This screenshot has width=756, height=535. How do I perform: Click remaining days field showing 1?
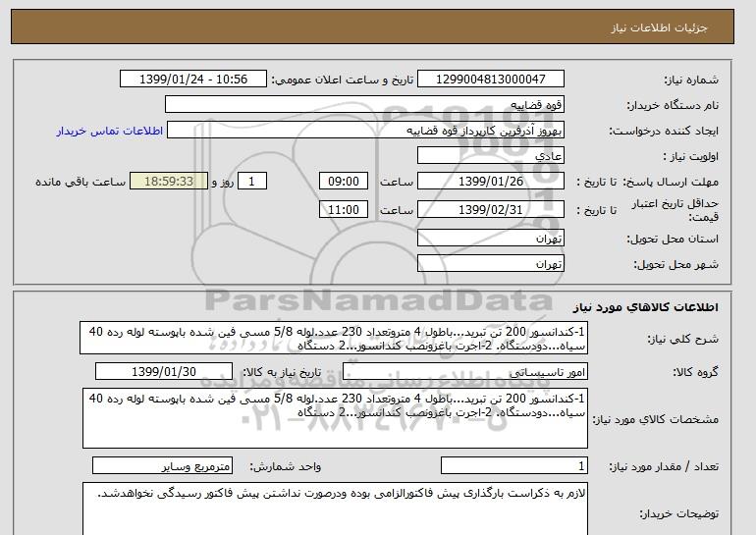[251, 182]
